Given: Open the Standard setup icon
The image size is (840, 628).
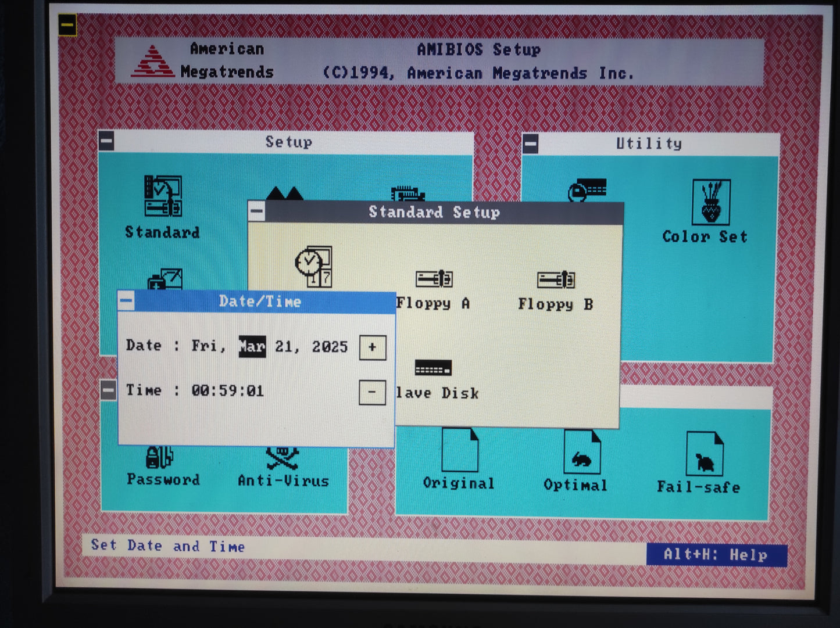Looking at the screenshot, I should click(163, 198).
